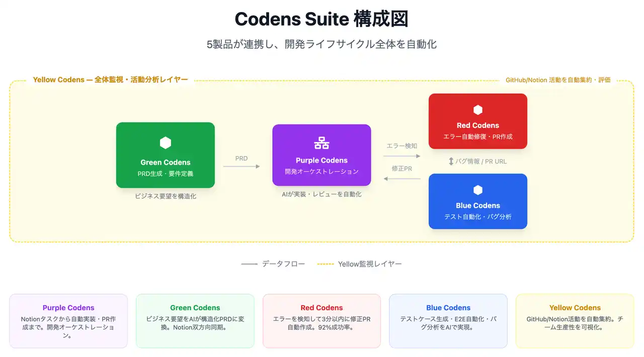Open the Blue Codens summary card
Screen dimensions: 644x357
[448, 321]
